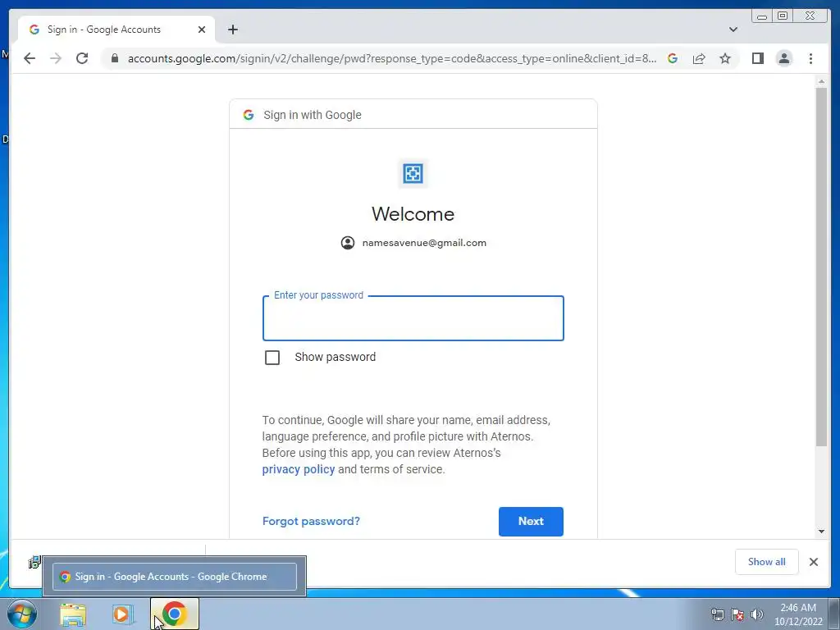The height and width of the screenshot is (630, 840).
Task: Click the network tray icon
Action: (x=717, y=614)
